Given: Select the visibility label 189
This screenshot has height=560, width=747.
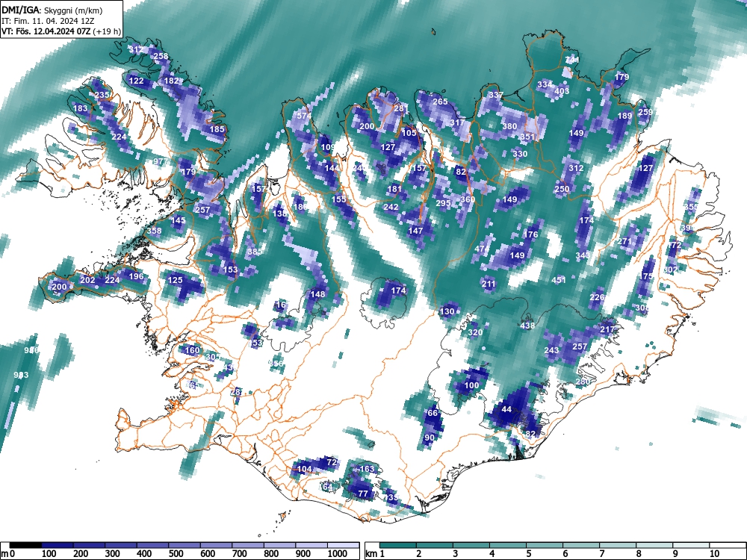Looking at the screenshot, I should coord(624,116).
